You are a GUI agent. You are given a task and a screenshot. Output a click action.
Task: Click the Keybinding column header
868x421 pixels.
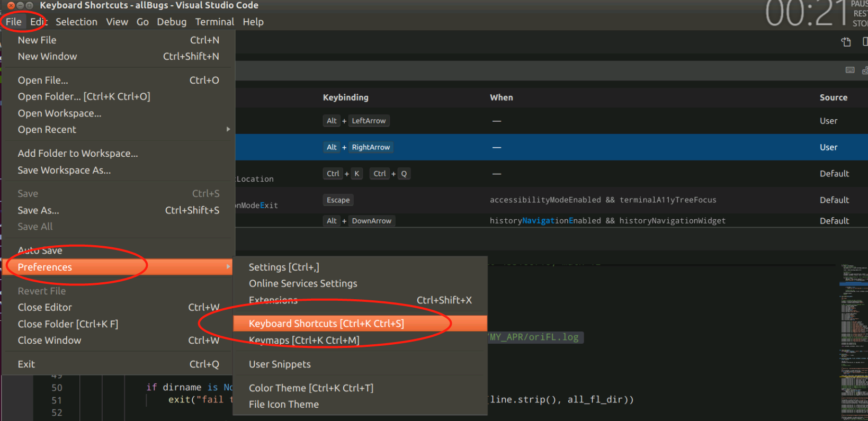tap(346, 97)
